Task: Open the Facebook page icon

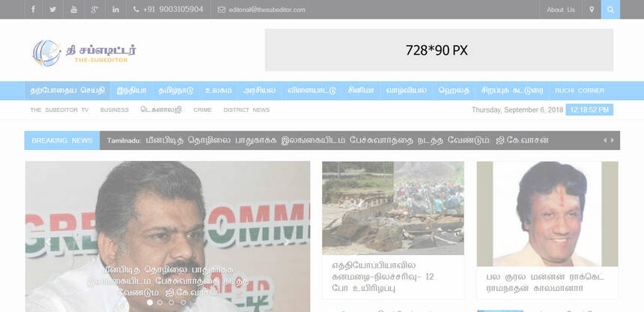Action: click(32, 10)
